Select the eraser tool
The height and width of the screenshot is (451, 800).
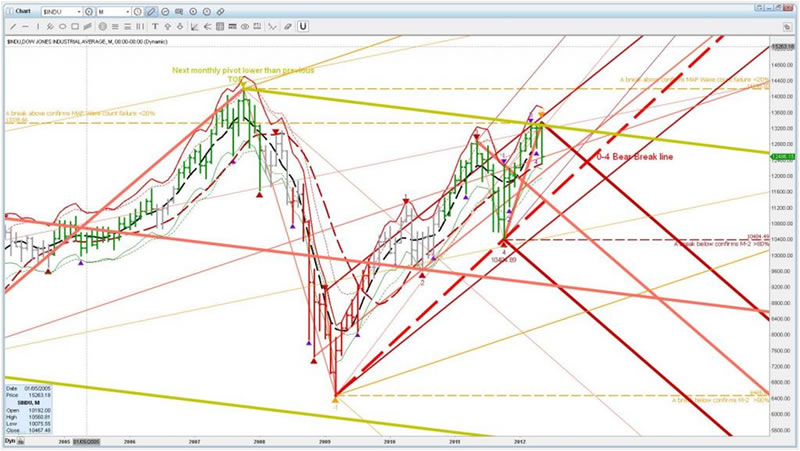[x=287, y=27]
